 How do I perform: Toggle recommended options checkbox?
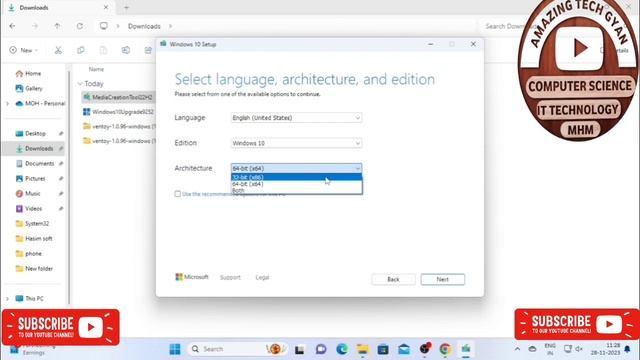(178, 194)
